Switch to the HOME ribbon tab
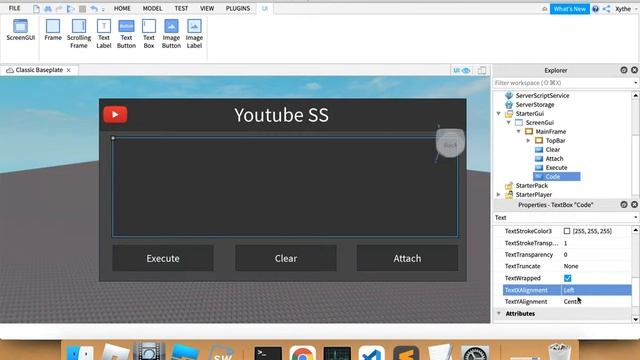 (122, 8)
